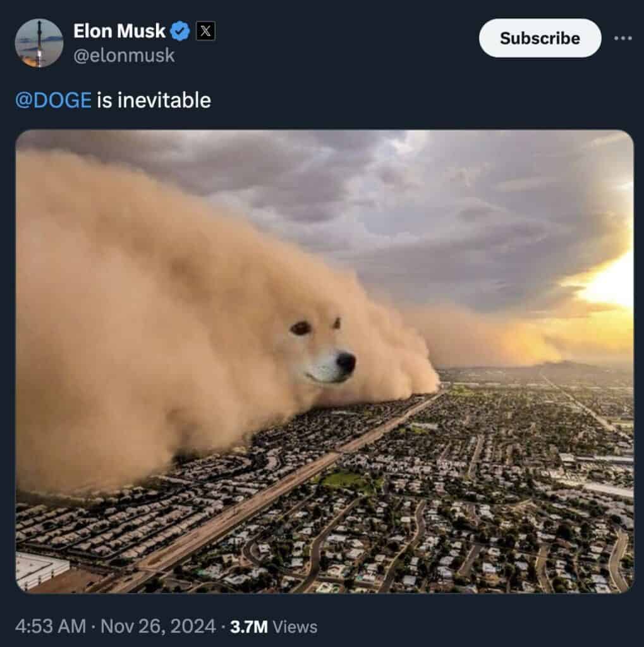Click the 4:53 AM timestamp
This screenshot has height=647, width=644.
[x=51, y=626]
